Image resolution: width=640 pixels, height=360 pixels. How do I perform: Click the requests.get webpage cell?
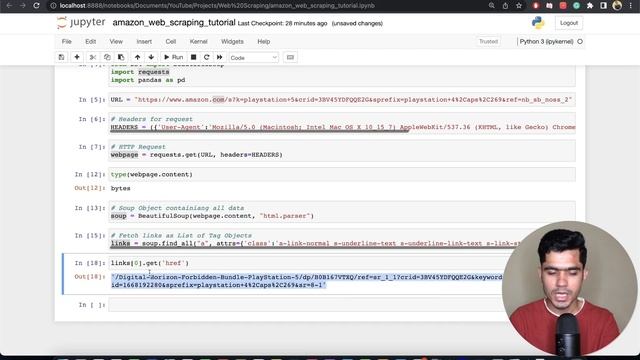click(342, 151)
